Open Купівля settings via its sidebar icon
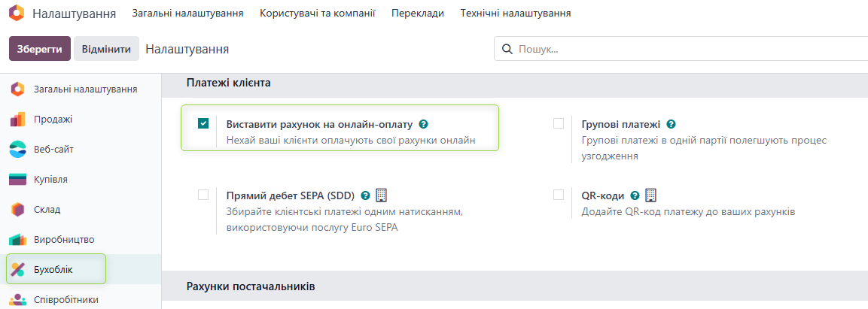The width and height of the screenshot is (868, 309). point(18,180)
